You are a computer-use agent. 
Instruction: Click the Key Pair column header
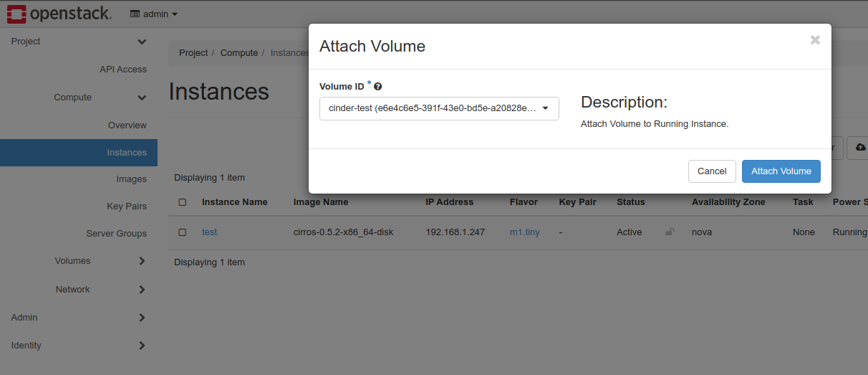578,202
